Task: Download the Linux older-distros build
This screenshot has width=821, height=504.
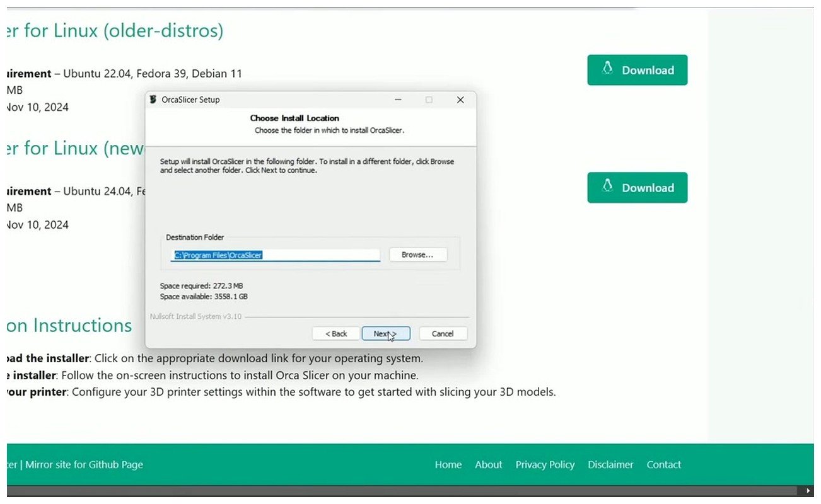Action: coord(637,70)
